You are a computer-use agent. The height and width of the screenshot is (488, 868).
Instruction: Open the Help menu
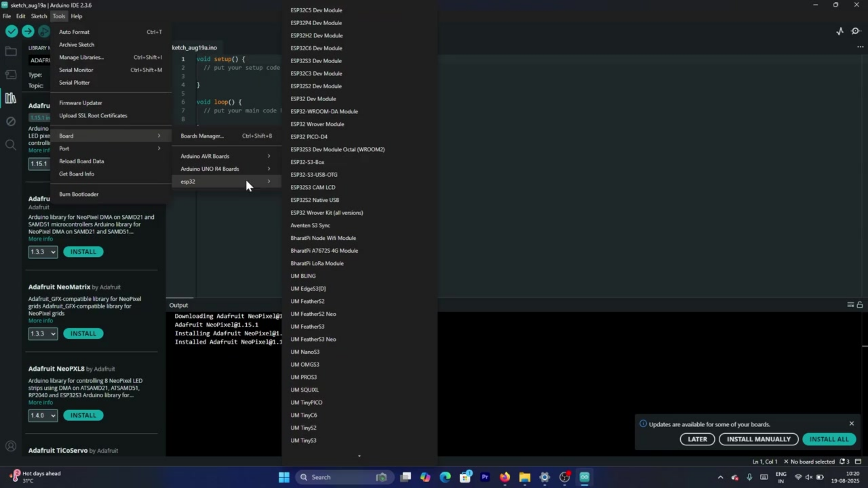pyautogui.click(x=76, y=16)
